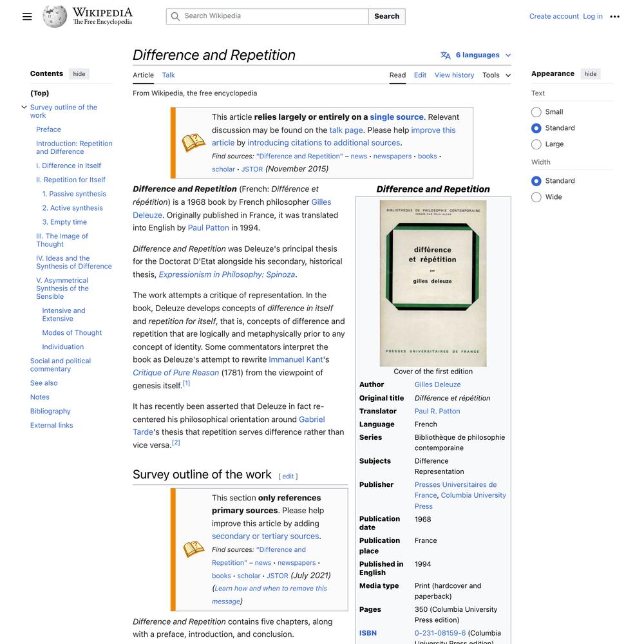Jump to II. Repetition for Itself
Screen dimensions: 644x644
[71, 180]
